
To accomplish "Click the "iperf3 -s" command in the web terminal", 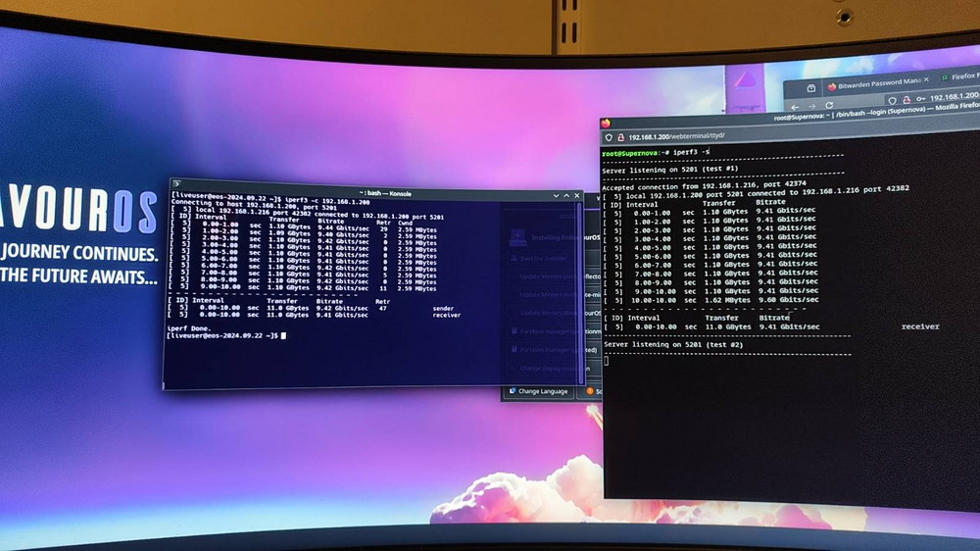I will (691, 152).
